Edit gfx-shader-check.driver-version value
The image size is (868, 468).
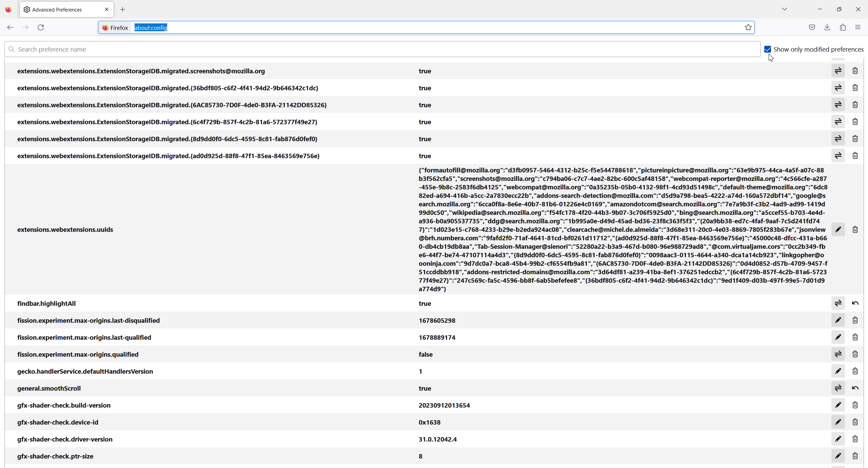point(838,439)
